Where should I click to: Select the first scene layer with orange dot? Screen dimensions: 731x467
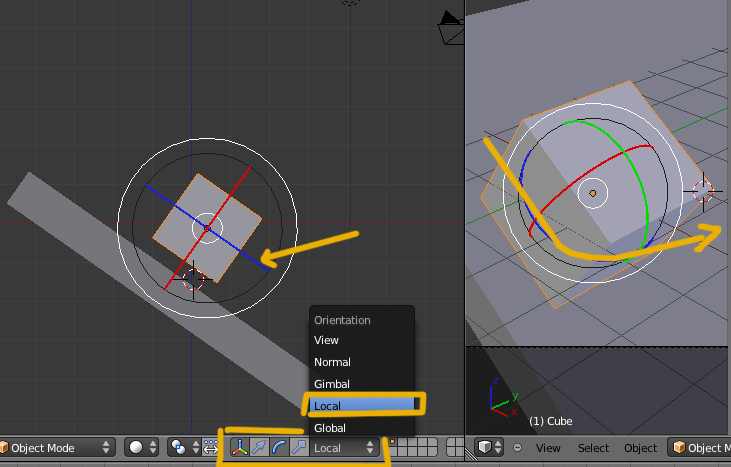(x=393, y=443)
